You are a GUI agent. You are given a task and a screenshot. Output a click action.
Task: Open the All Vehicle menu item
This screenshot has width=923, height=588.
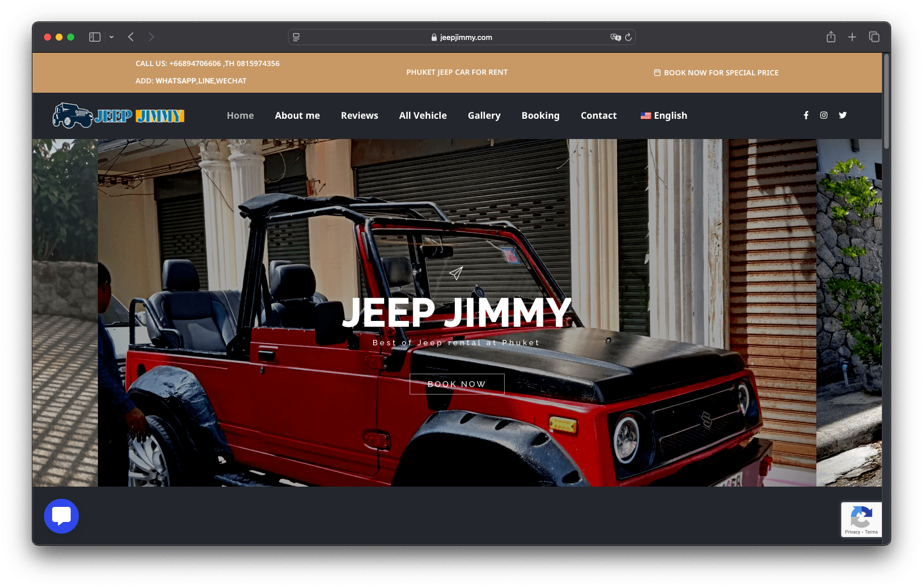coord(423,115)
